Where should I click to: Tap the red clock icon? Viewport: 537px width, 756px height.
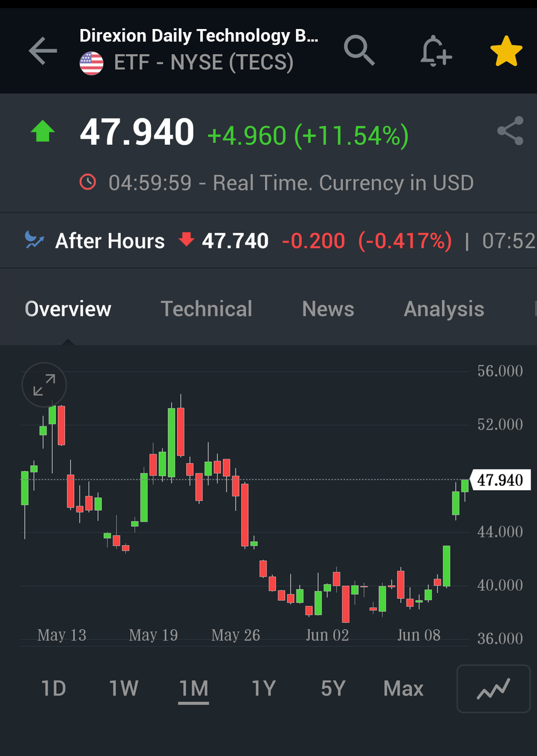coord(88,183)
